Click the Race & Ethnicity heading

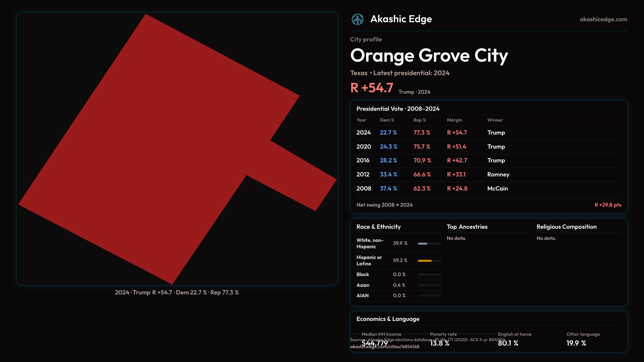coord(378,227)
